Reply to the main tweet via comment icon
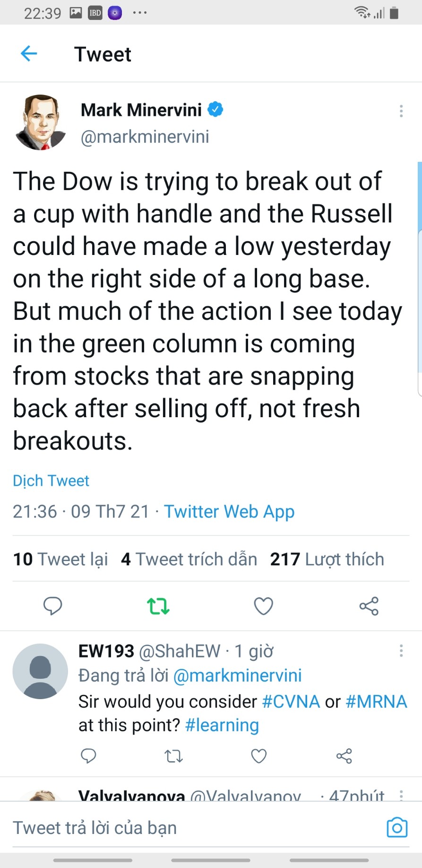 pos(52,606)
